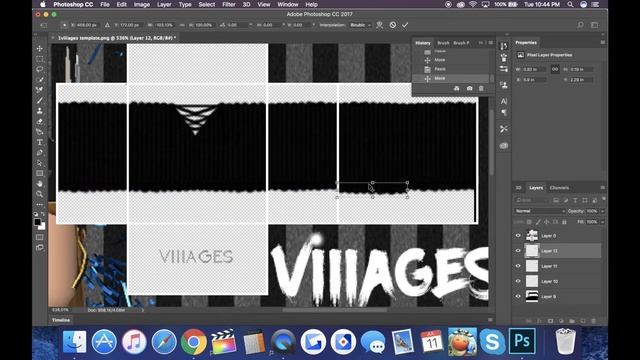Open the Window menu
Image resolution: width=640 pixels, height=360 pixels.
[288, 4]
